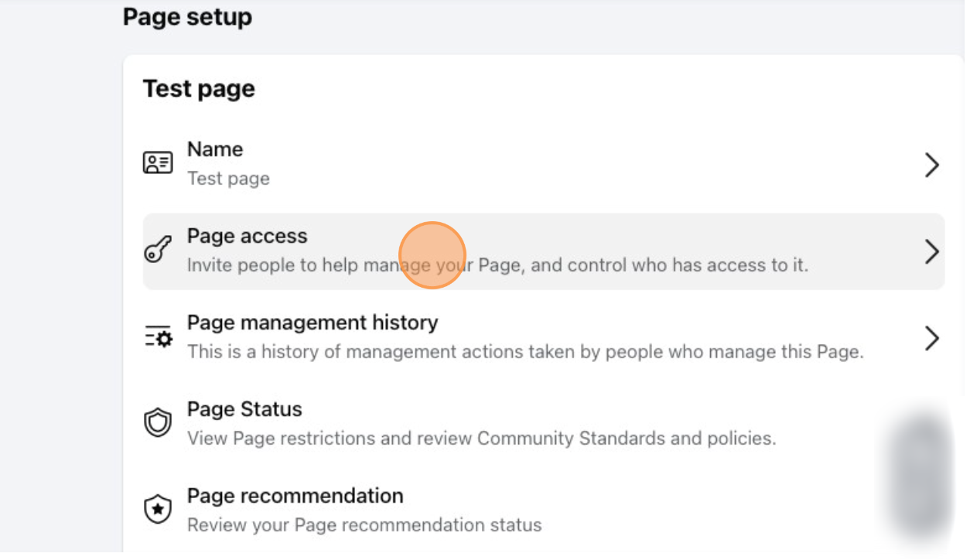Screen dimensions: 970x560
Task: Select the star badge icon for Page recommendation
Action: point(158,508)
